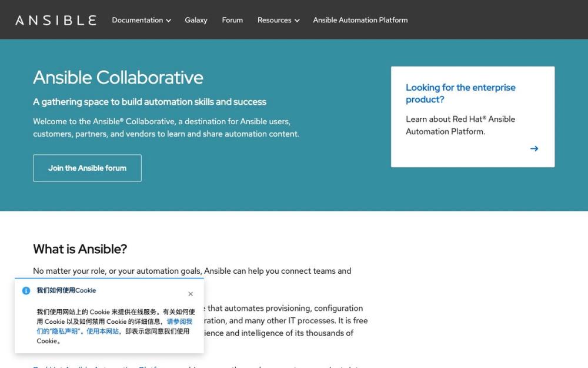
Task: Click the "Join the Ansible forum" button
Action: (87, 168)
